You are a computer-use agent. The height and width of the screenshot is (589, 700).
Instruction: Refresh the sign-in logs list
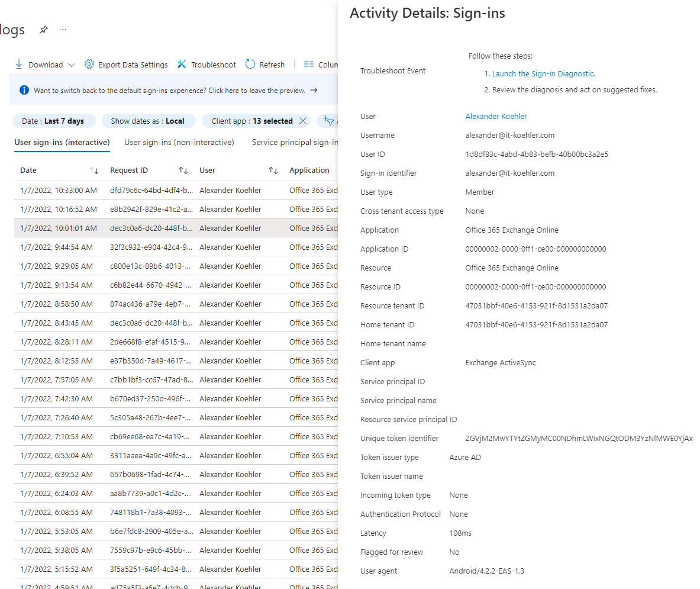(250, 65)
